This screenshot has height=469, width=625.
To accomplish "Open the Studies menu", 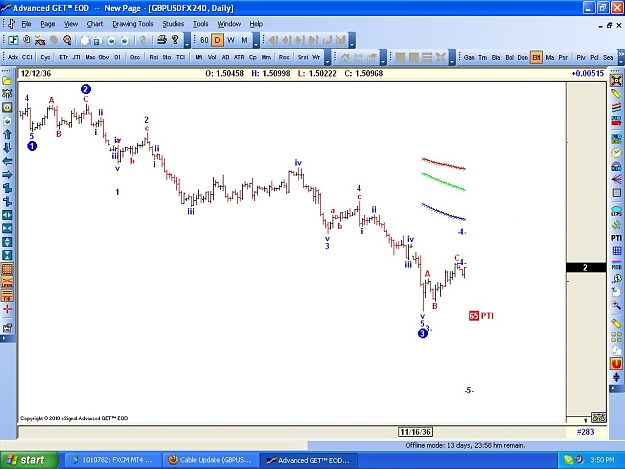I will tap(173, 24).
